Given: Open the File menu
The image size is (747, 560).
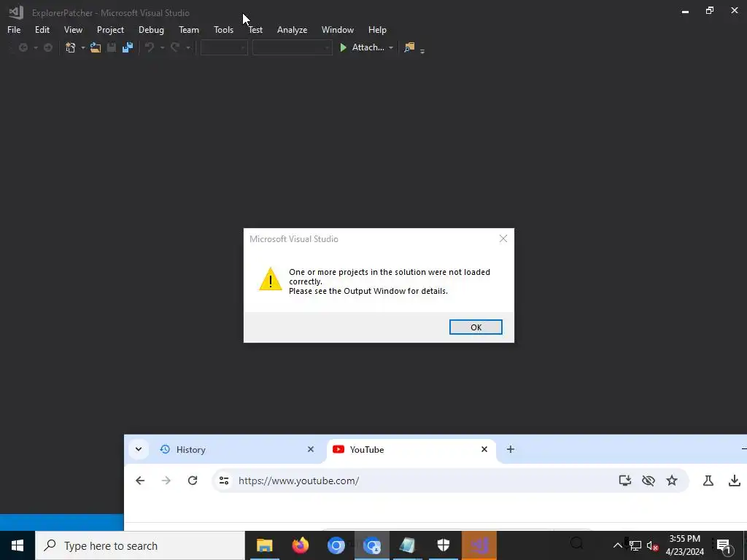Looking at the screenshot, I should tap(14, 29).
